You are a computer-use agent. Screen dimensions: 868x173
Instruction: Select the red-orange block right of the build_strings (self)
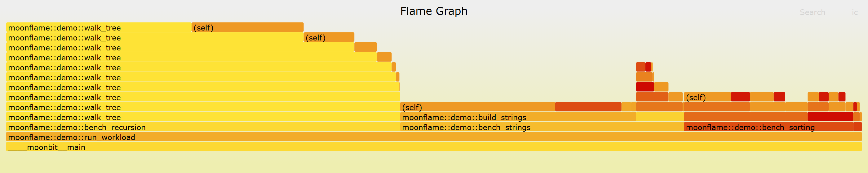click(x=588, y=107)
